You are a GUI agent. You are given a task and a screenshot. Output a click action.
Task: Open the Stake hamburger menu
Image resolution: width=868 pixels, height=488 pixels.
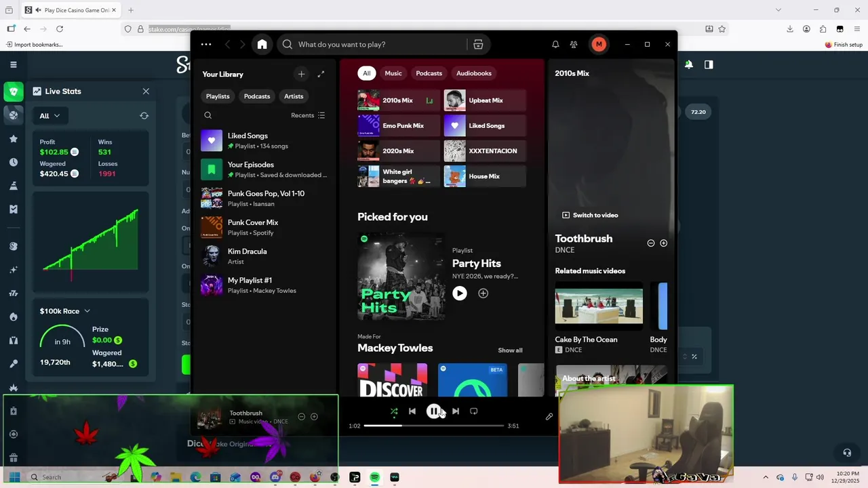click(14, 64)
